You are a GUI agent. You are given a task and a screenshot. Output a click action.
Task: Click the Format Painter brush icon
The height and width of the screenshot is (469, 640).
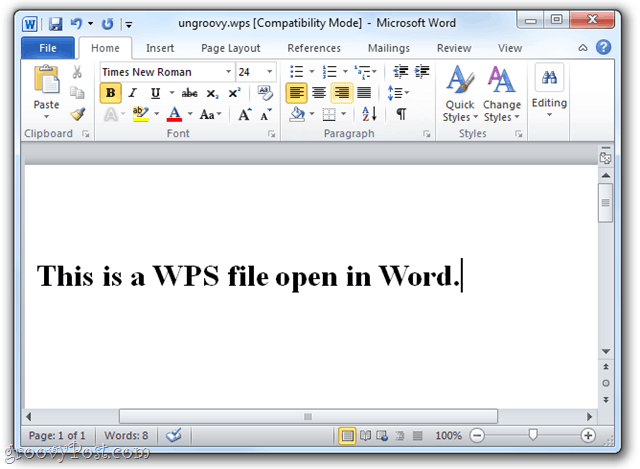tap(77, 114)
